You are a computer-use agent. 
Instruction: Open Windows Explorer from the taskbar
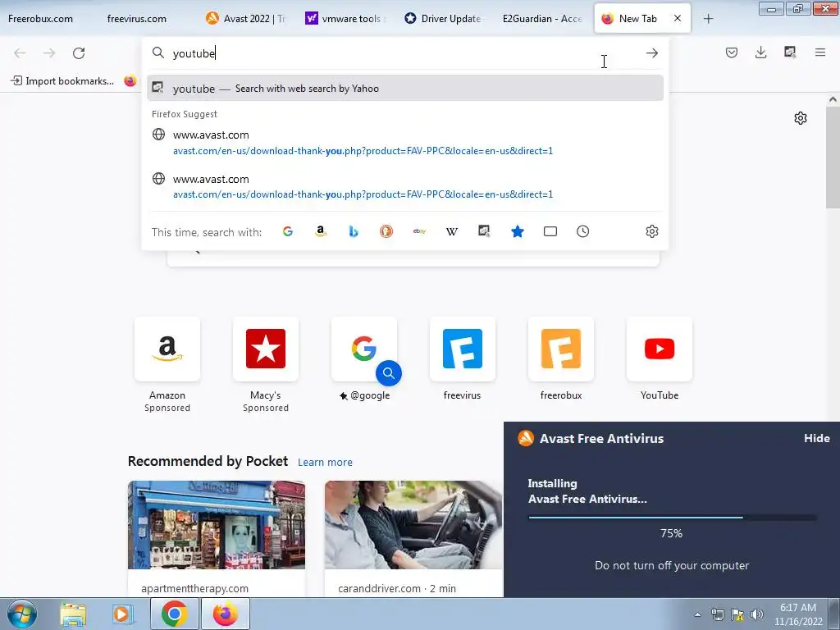(x=73, y=614)
